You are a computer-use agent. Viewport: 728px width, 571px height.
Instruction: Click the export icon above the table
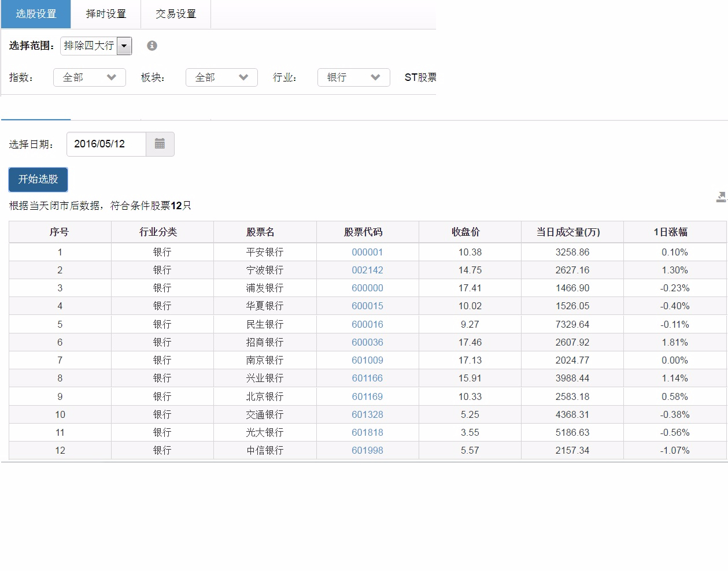pyautogui.click(x=721, y=198)
